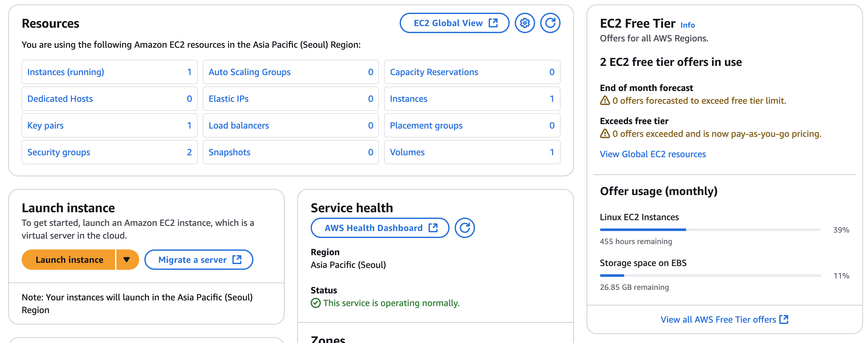
Task: Click '2 EC2 free tier offers in use'
Action: (x=671, y=62)
